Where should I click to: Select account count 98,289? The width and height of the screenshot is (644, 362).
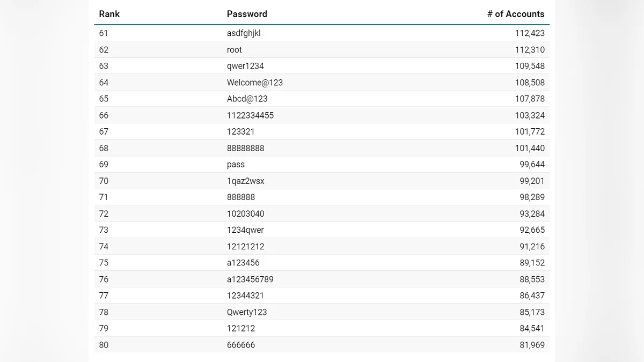click(x=531, y=197)
